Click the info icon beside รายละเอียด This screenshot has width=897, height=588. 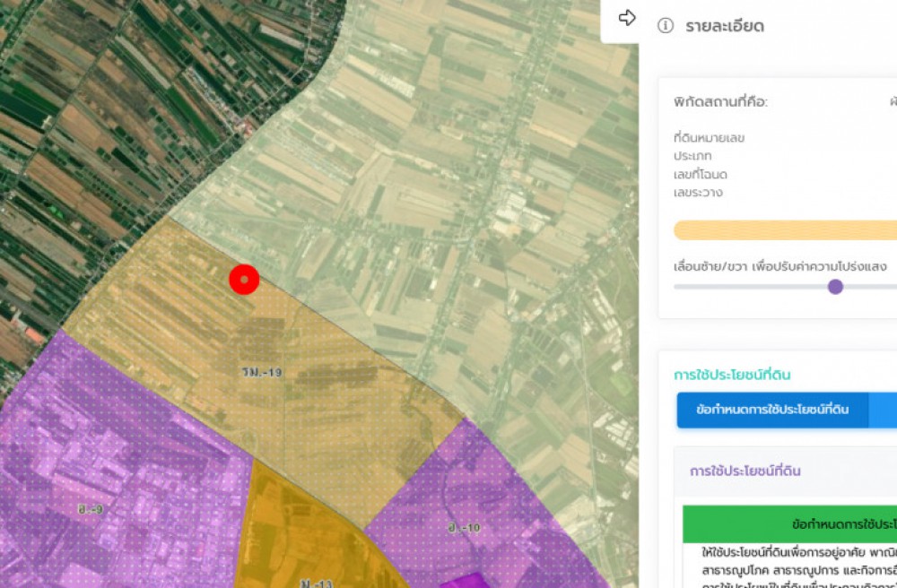tap(666, 26)
